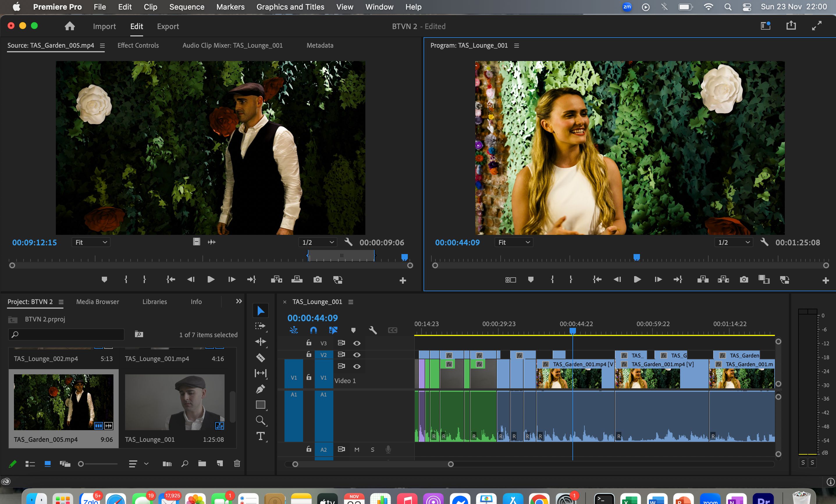Open Project BTVN 2 panel menu

click(x=61, y=302)
